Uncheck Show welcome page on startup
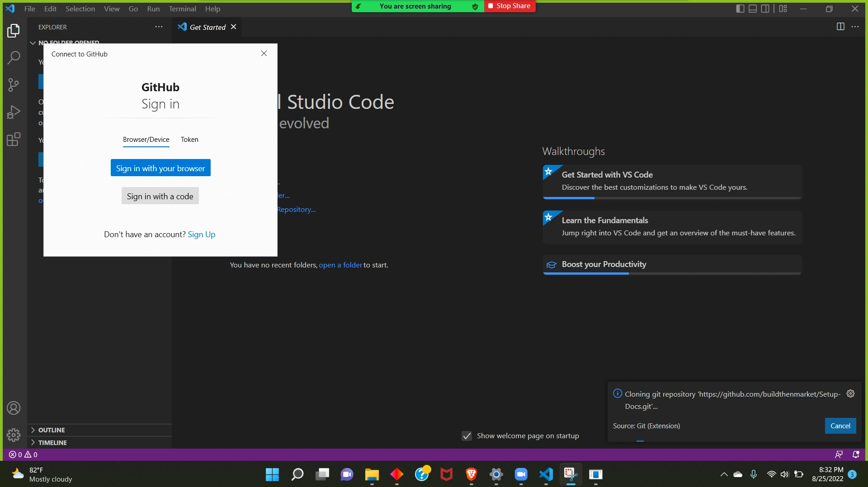The height and width of the screenshot is (487, 868). (467, 436)
